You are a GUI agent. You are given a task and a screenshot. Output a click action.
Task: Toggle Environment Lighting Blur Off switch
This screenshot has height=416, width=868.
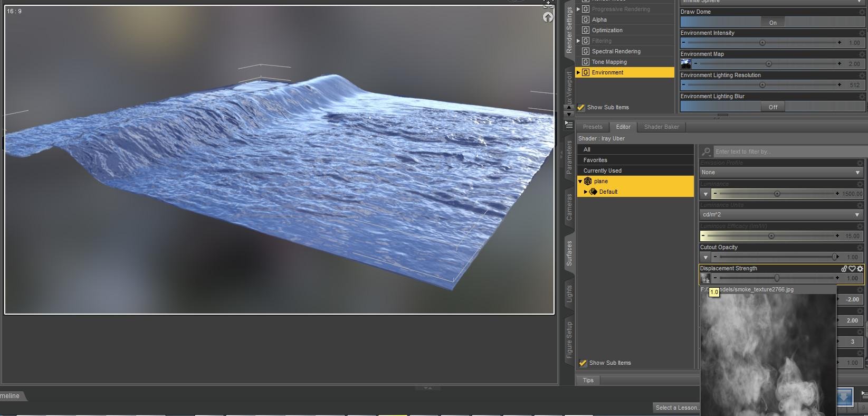pos(773,107)
